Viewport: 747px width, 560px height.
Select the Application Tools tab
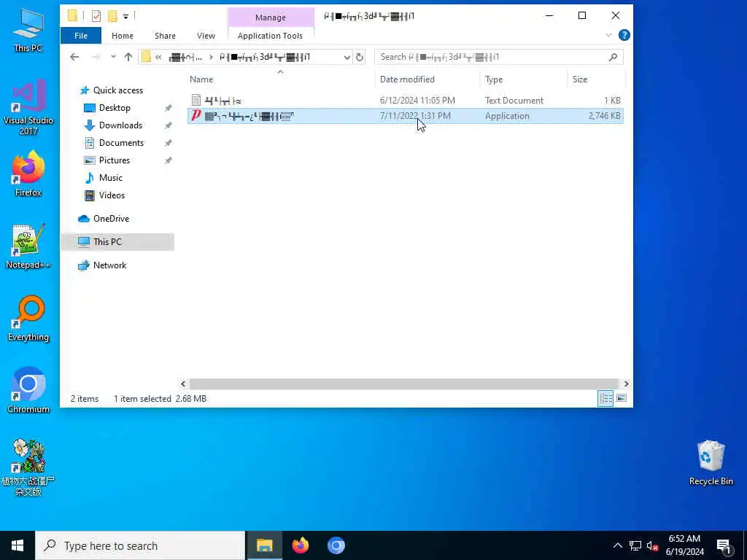coord(270,36)
